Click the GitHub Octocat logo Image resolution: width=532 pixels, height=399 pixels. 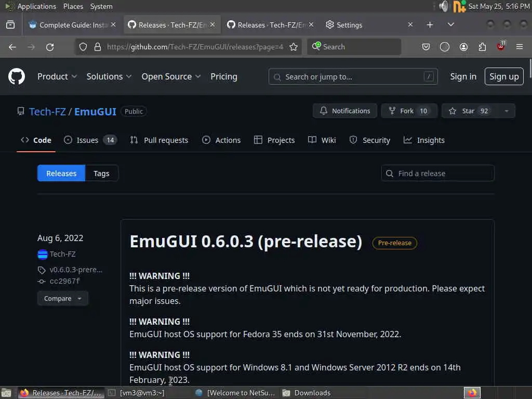point(16,77)
